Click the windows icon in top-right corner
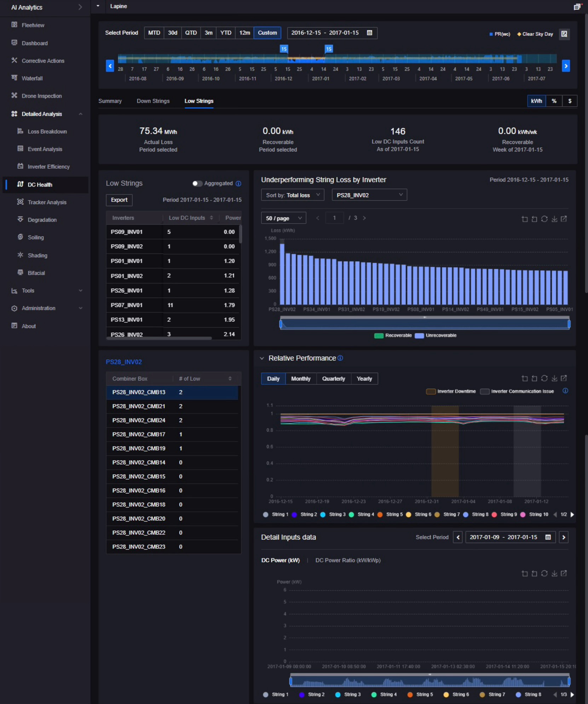Image resolution: width=588 pixels, height=704 pixels. tap(577, 7)
